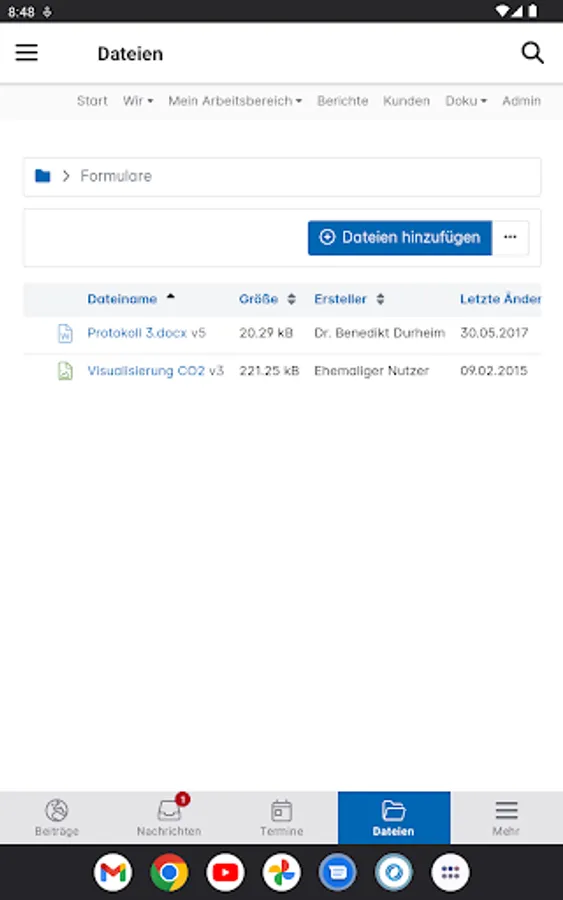Launch Messages app from the dock
The width and height of the screenshot is (563, 900).
click(x=338, y=872)
